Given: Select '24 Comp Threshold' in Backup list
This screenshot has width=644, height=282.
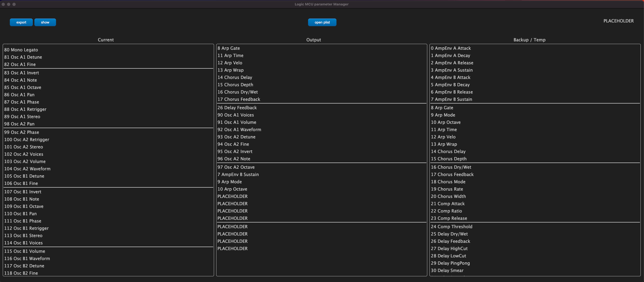Looking at the screenshot, I should [x=535, y=227].
